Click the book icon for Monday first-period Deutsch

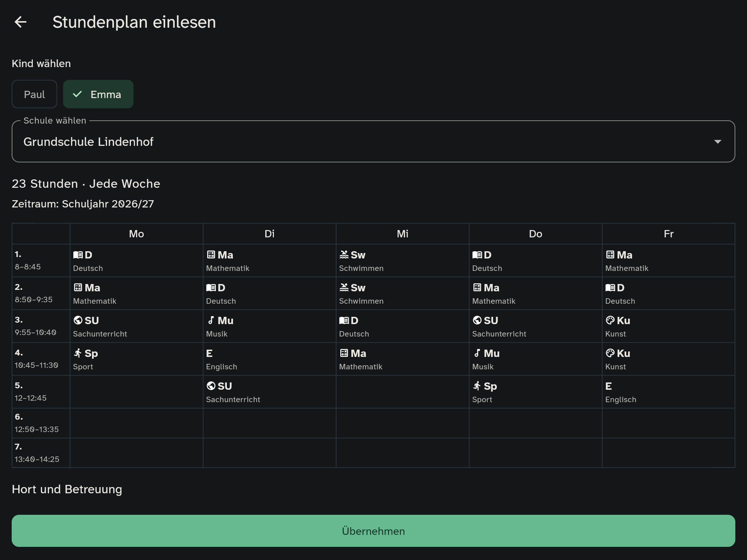pos(78,255)
